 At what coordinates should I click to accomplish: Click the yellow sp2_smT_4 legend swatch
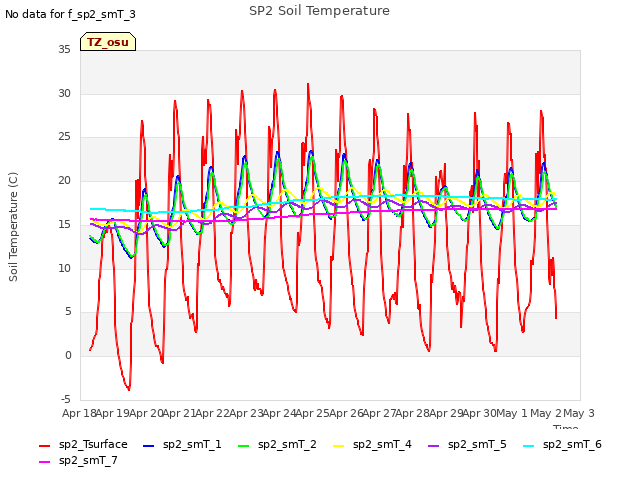tap(338, 446)
